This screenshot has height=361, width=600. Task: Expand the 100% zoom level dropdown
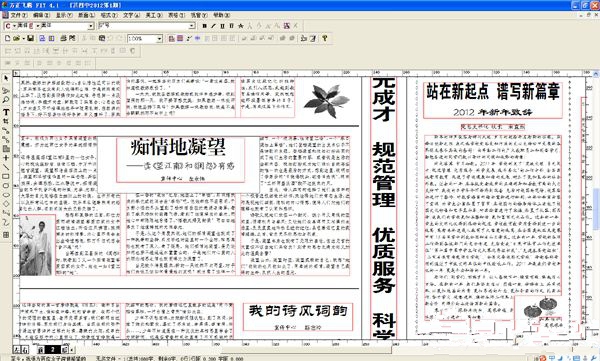(x=160, y=39)
